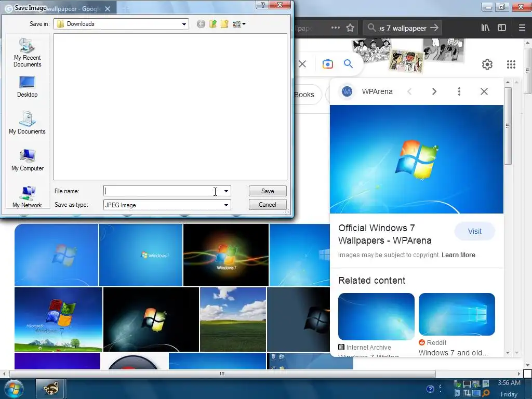Viewport: 532px width, 399px height.
Task: Open Official Windows 7 Wallpapers - WPArena title
Action: pyautogui.click(x=385, y=234)
